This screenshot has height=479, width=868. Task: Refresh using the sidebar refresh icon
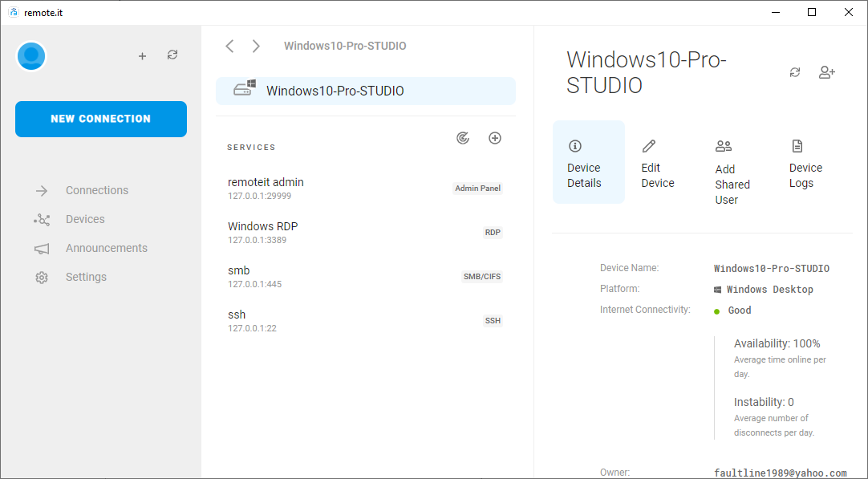click(172, 55)
